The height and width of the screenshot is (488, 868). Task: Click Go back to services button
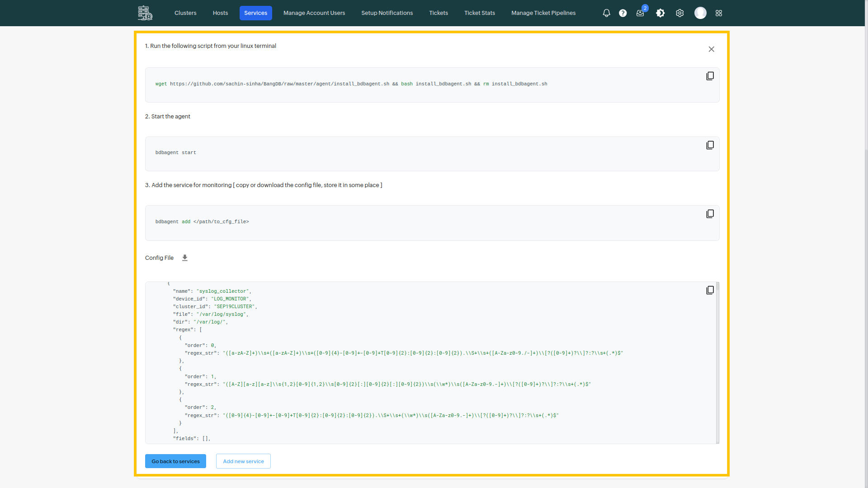(x=175, y=461)
